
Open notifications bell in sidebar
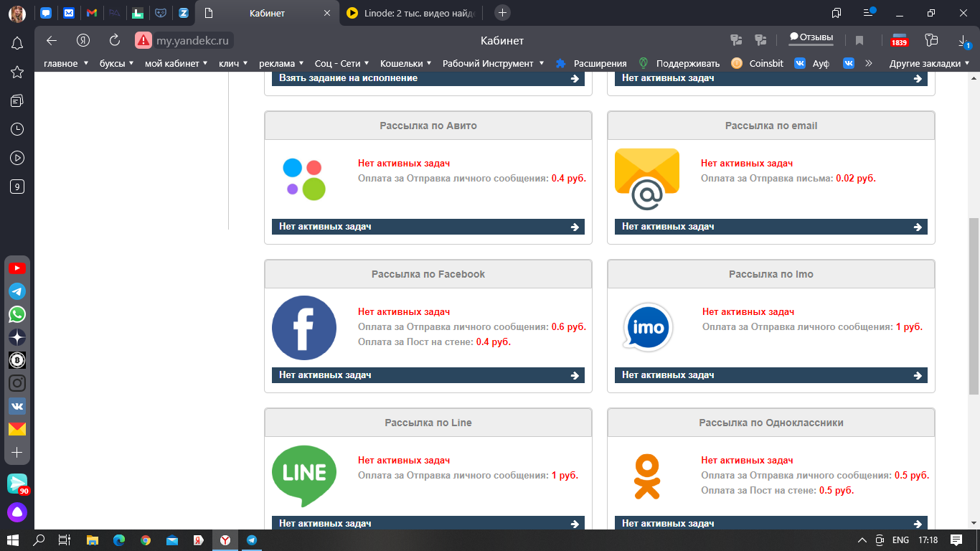click(x=17, y=44)
